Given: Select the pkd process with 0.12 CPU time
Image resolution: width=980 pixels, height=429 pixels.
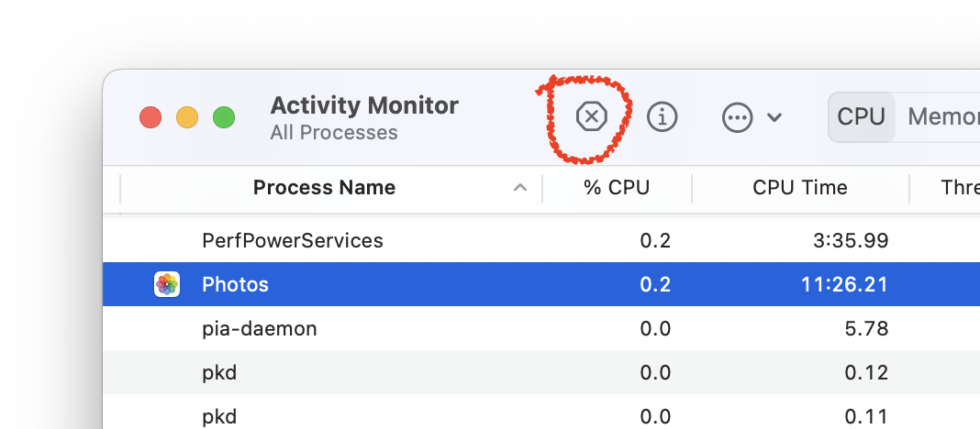Looking at the screenshot, I should (x=220, y=372).
